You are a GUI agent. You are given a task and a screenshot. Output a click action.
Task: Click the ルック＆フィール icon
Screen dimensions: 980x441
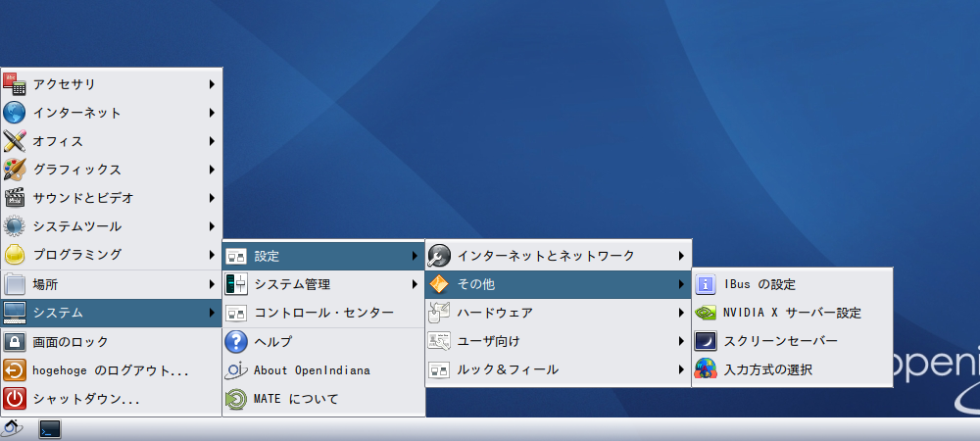pyautogui.click(x=439, y=369)
